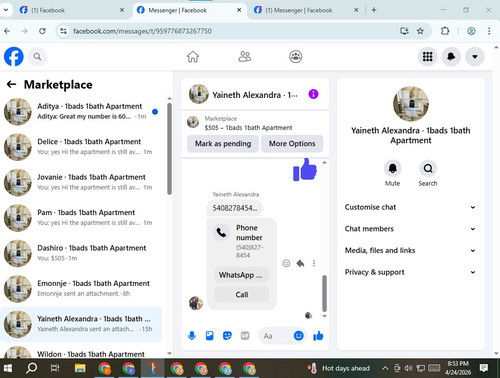Open the Delice apartment conversation

(x=81, y=147)
